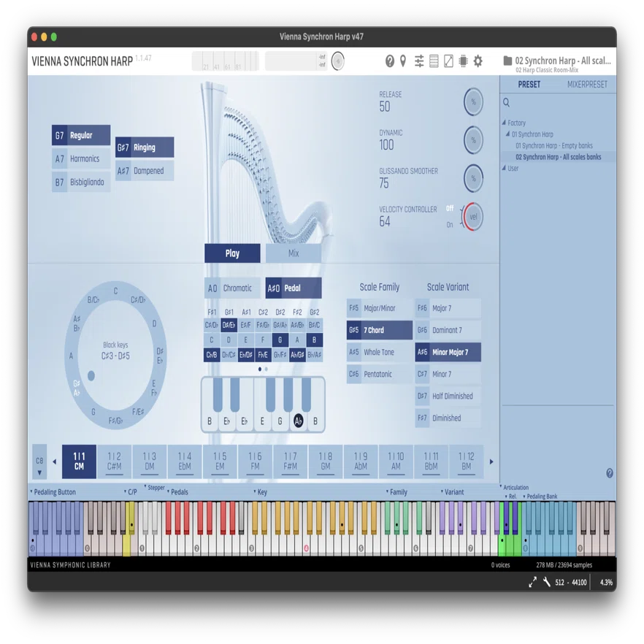Expand the User preset folder
644x644 pixels.
click(504, 168)
